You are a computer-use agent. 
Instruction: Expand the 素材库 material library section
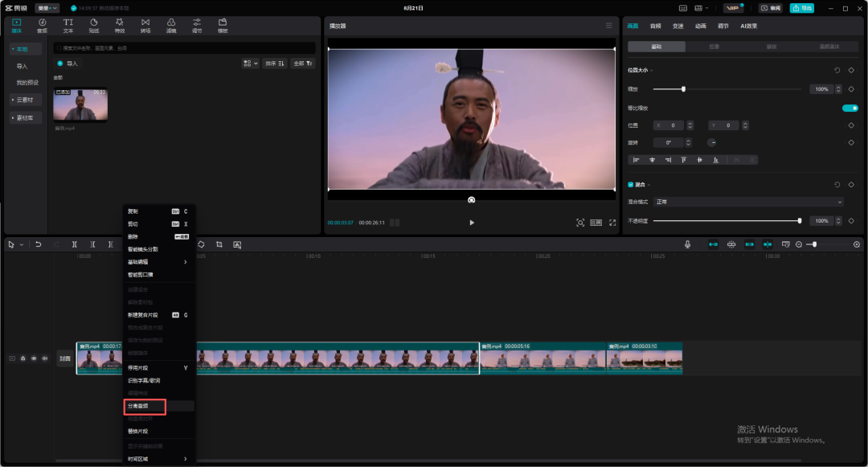click(x=25, y=118)
